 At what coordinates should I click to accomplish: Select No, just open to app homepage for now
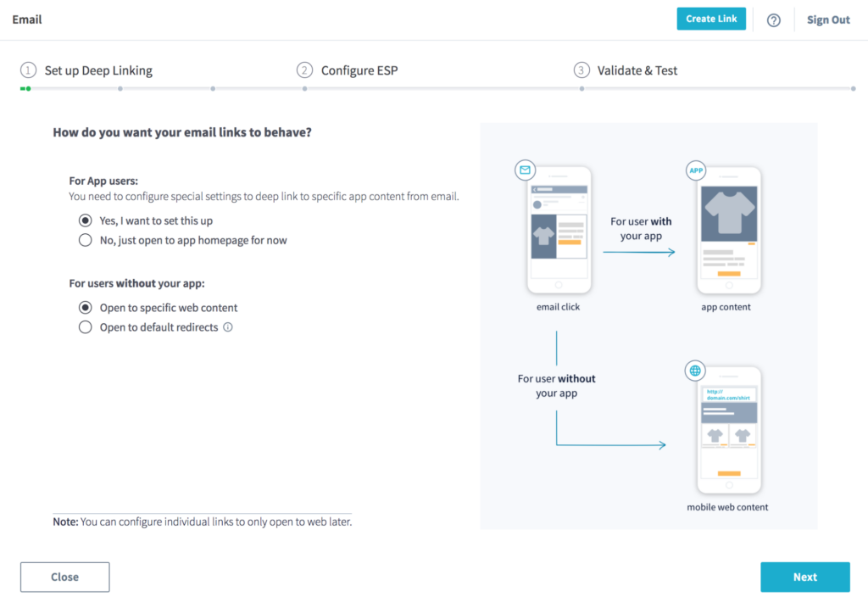point(85,240)
